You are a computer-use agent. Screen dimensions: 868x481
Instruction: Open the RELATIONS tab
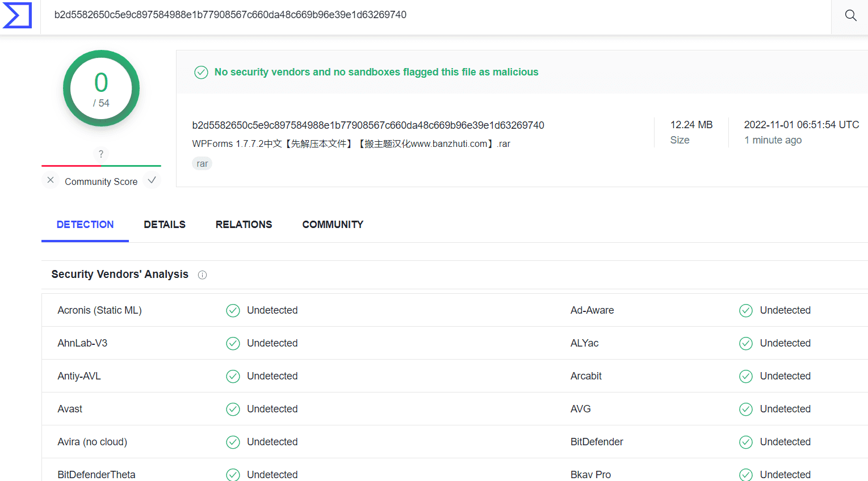point(244,225)
